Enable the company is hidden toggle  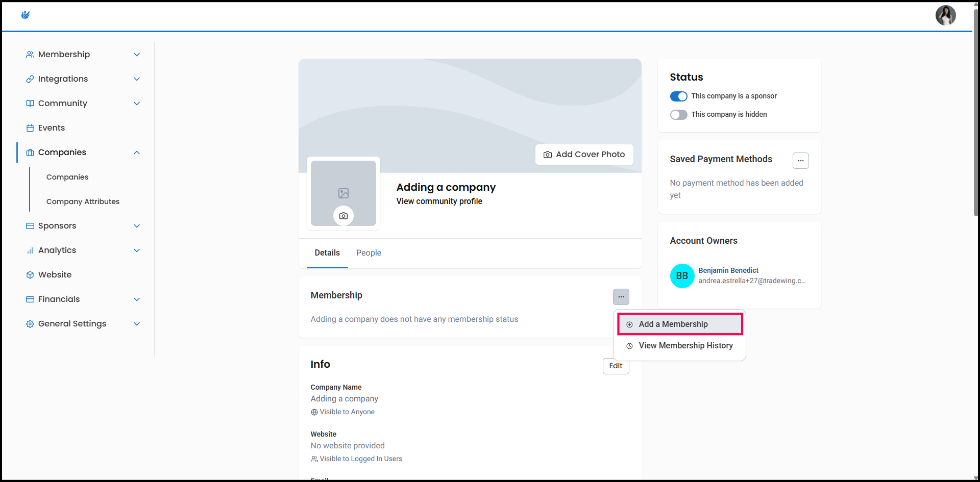(x=678, y=115)
